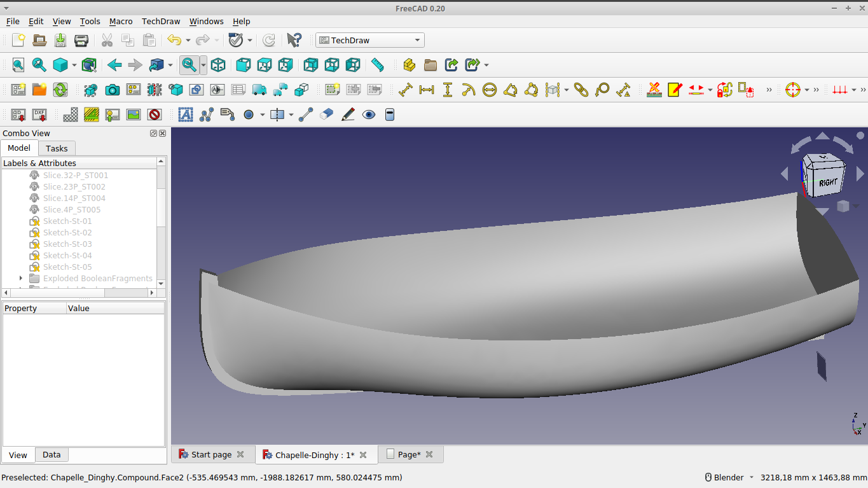Image resolution: width=868 pixels, height=488 pixels.
Task: Click the Undo arrow
Action: pos(174,40)
